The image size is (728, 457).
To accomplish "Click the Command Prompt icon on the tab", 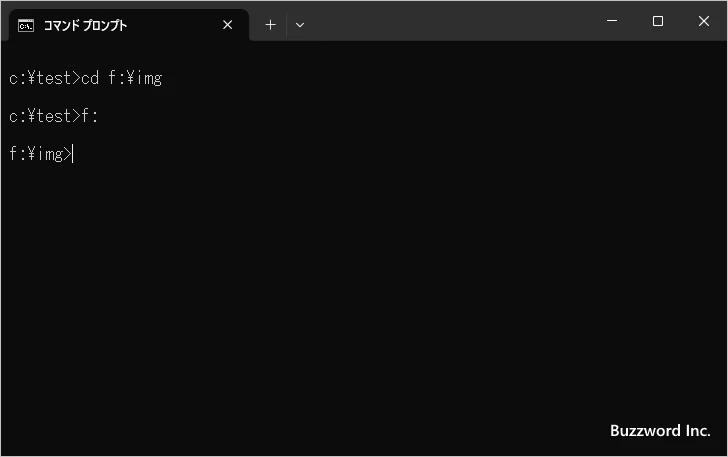I will (x=26, y=25).
